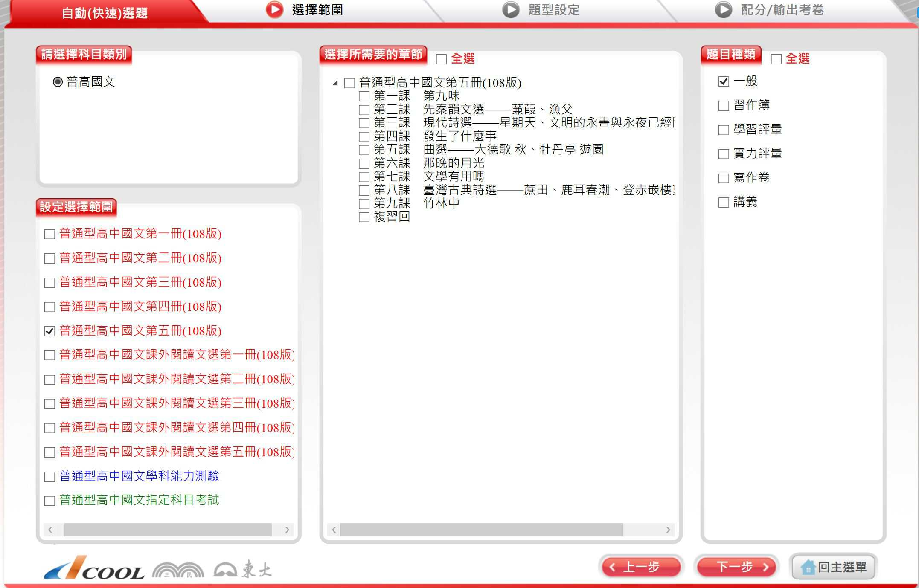
Task: Click left arrow of range list scrollbar
Action: click(x=50, y=530)
